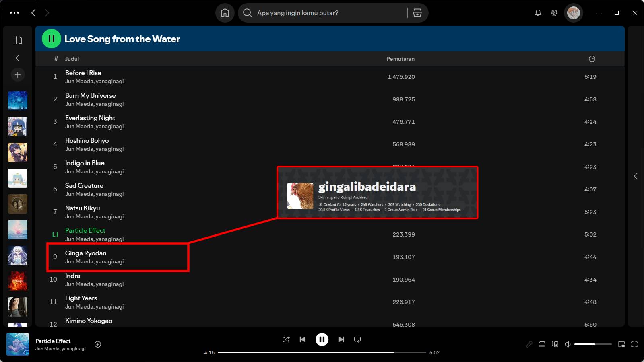Open the lyrics microphone icon
This screenshot has width=644, height=362.
click(529, 344)
